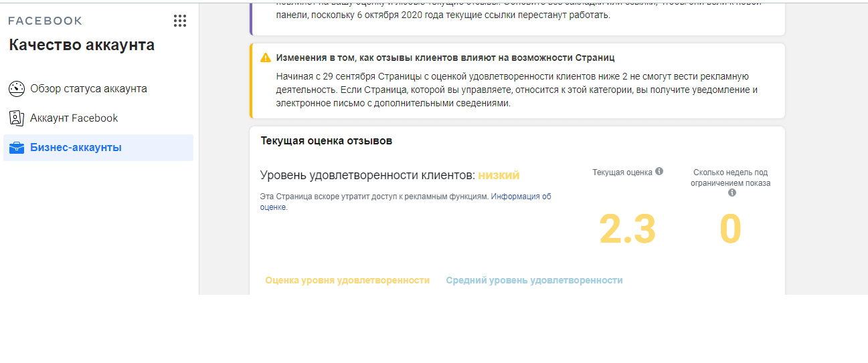868x363 pixels.
Task: Open the Facebook apps grid menu
Action: [x=180, y=21]
